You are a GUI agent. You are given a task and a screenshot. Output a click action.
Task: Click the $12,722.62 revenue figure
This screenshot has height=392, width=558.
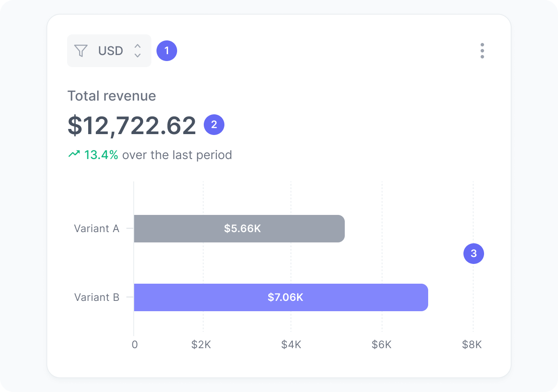(x=132, y=125)
